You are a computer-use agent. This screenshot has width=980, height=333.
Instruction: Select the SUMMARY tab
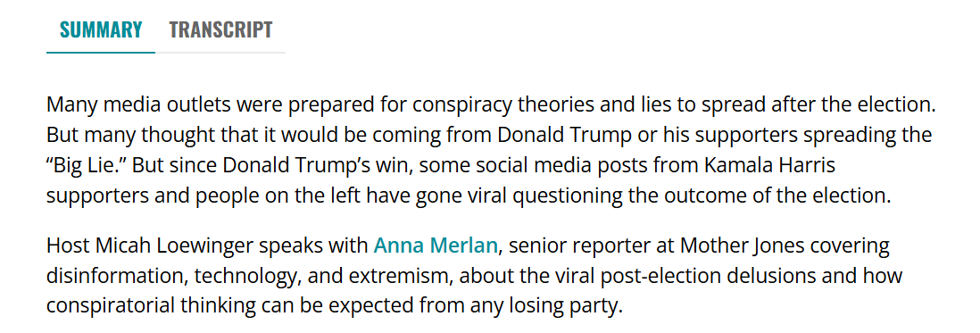[x=101, y=29]
